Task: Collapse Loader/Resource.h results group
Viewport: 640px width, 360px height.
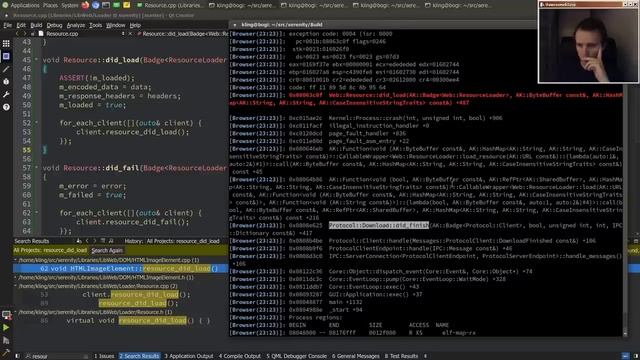Action: 16,312
